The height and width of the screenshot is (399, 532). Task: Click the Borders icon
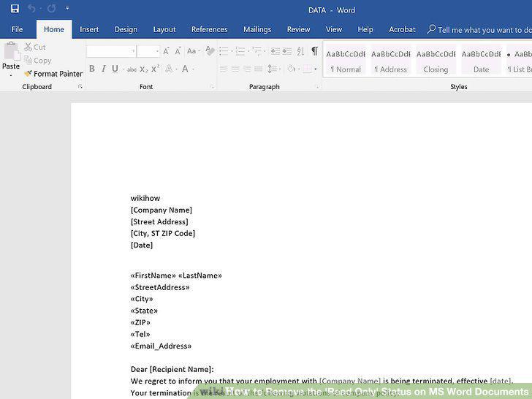tap(307, 69)
